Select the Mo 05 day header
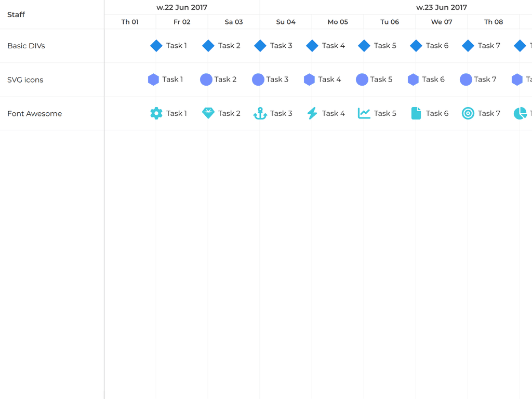Screen dimensions: 532x399 (338, 22)
